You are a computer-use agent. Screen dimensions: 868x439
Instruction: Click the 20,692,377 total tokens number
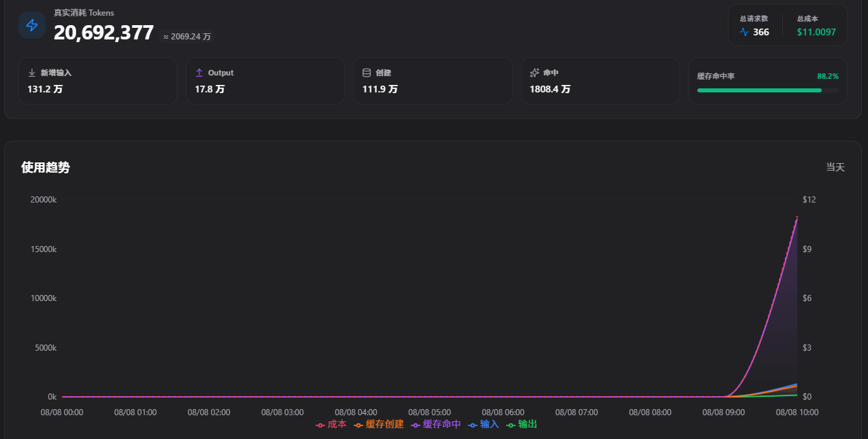click(104, 32)
